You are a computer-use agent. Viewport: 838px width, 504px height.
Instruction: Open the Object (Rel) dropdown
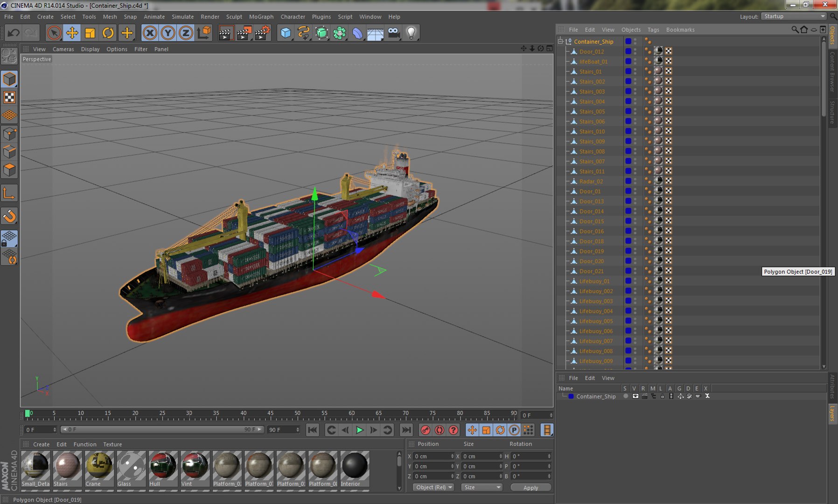pyautogui.click(x=433, y=487)
